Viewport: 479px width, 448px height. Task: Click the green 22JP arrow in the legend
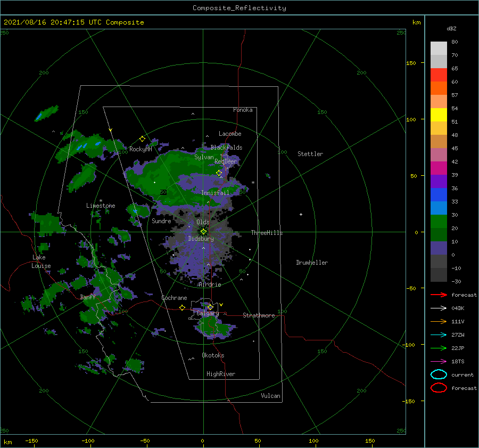pos(439,348)
